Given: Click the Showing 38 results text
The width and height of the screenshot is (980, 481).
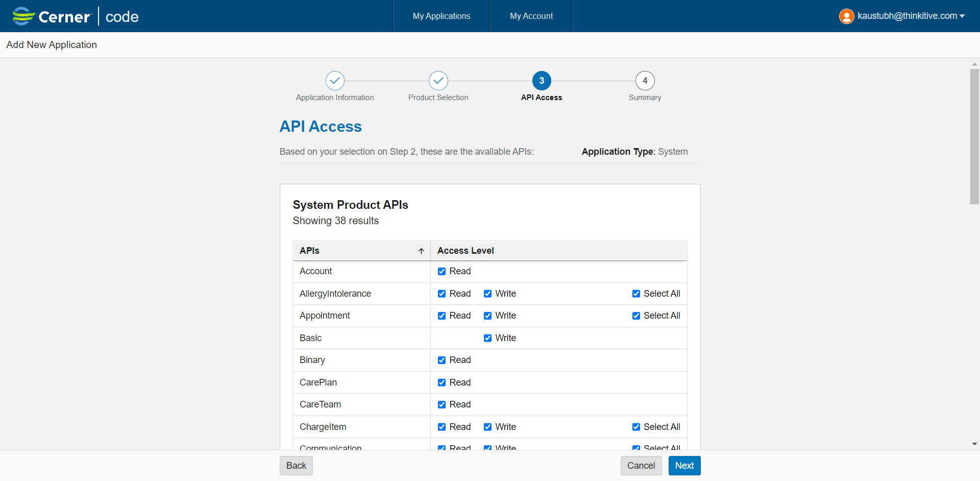Looking at the screenshot, I should click(336, 221).
